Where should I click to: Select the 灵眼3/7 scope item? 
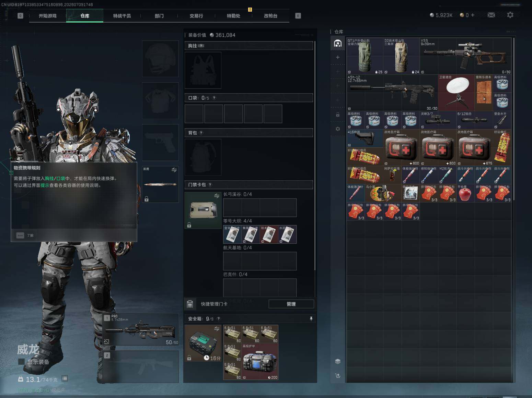[x=438, y=120]
